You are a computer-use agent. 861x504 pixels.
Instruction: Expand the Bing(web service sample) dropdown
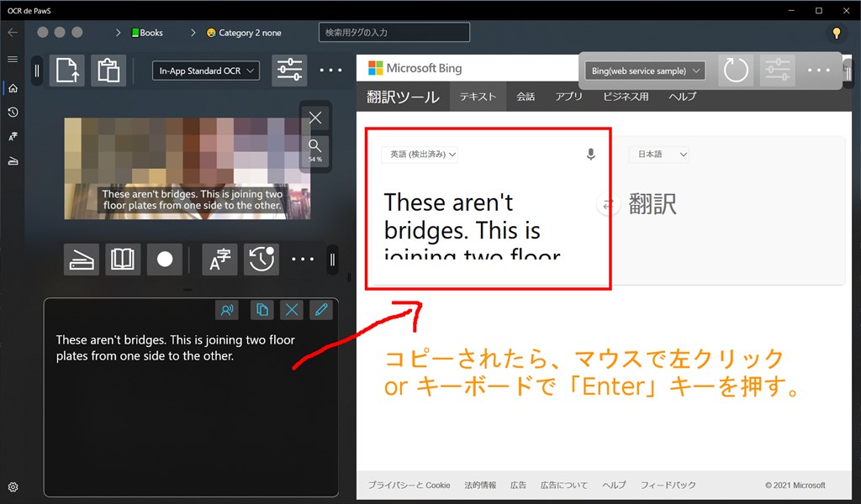(645, 71)
